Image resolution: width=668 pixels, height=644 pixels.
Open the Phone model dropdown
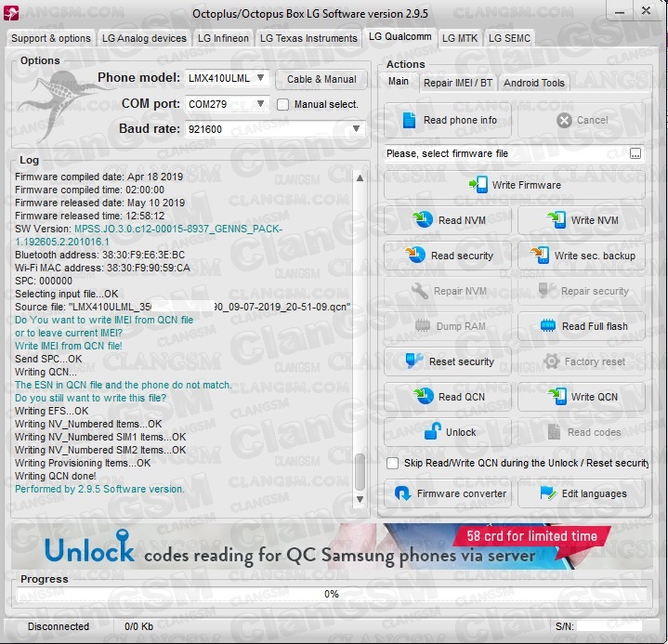click(227, 78)
